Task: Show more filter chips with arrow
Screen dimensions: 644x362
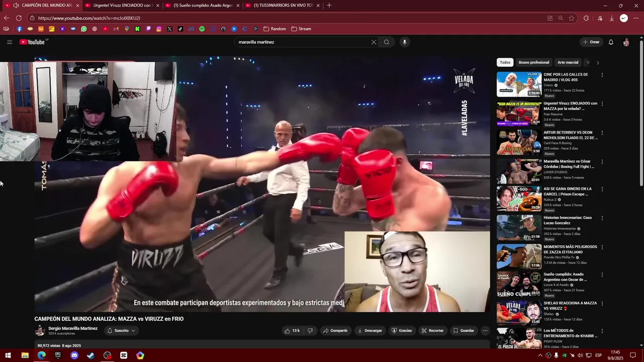Action: (597, 63)
